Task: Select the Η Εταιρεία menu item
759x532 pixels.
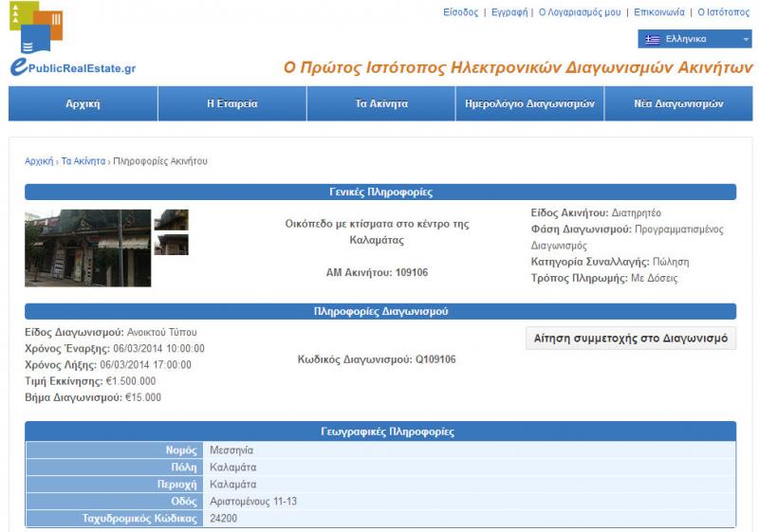Action: tap(231, 103)
